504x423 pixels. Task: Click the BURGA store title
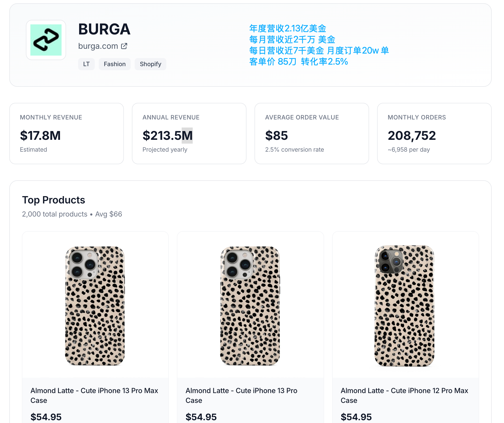tap(104, 29)
